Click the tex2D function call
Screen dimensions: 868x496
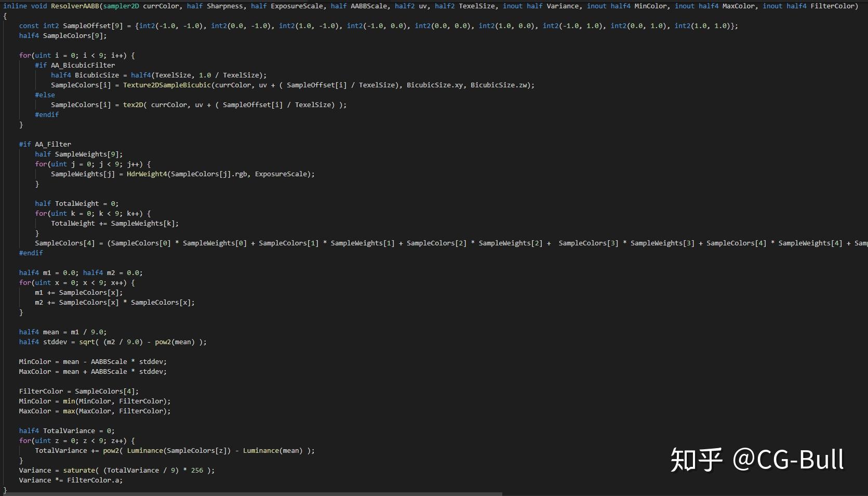[x=133, y=105]
